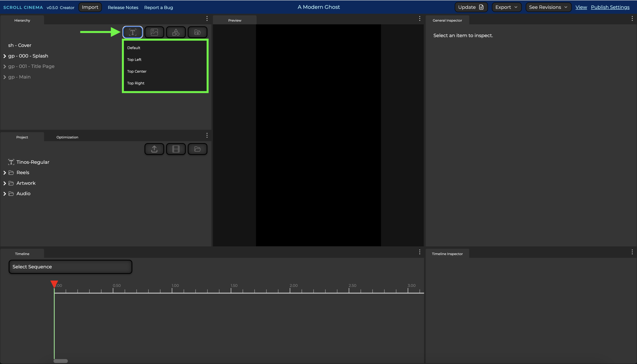Screen dimensions: 637x364
Task: Click the add shapes icon in Hierarchy toolbar
Action: click(176, 32)
